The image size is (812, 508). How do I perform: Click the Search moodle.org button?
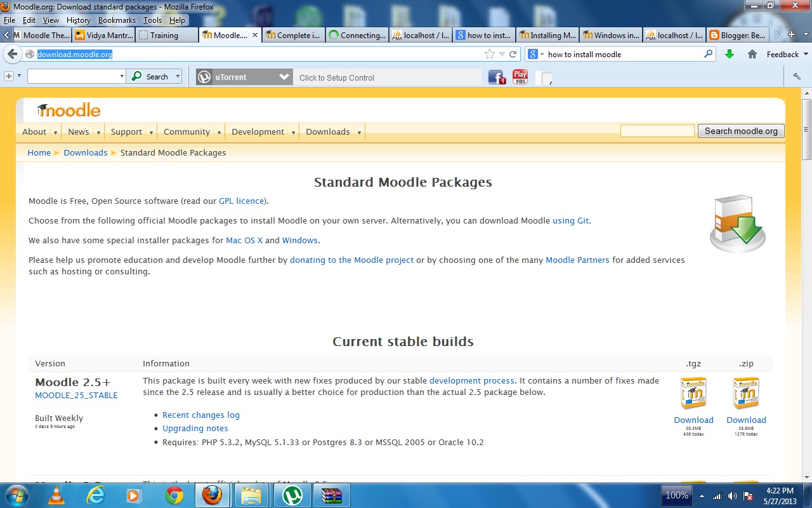pos(740,131)
